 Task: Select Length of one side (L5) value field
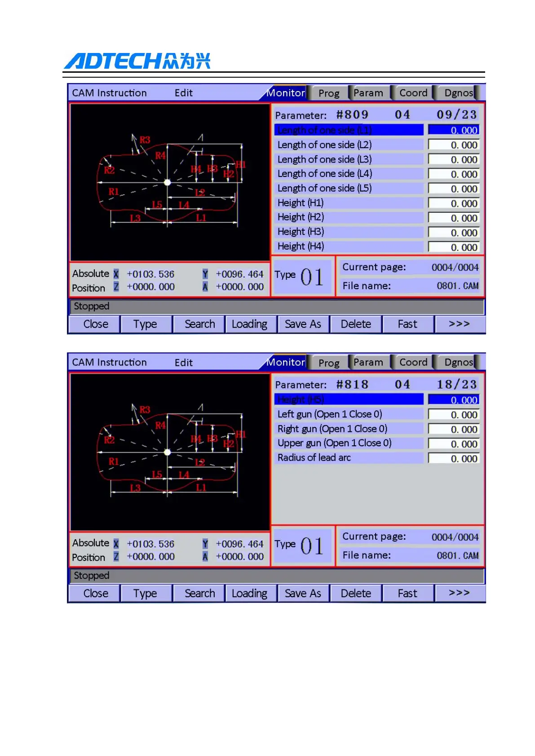click(x=454, y=189)
